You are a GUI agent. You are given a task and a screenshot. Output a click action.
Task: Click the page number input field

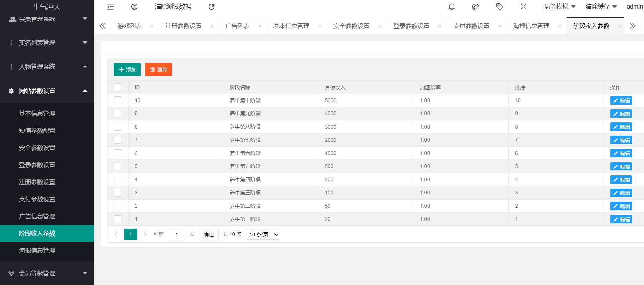tap(176, 234)
